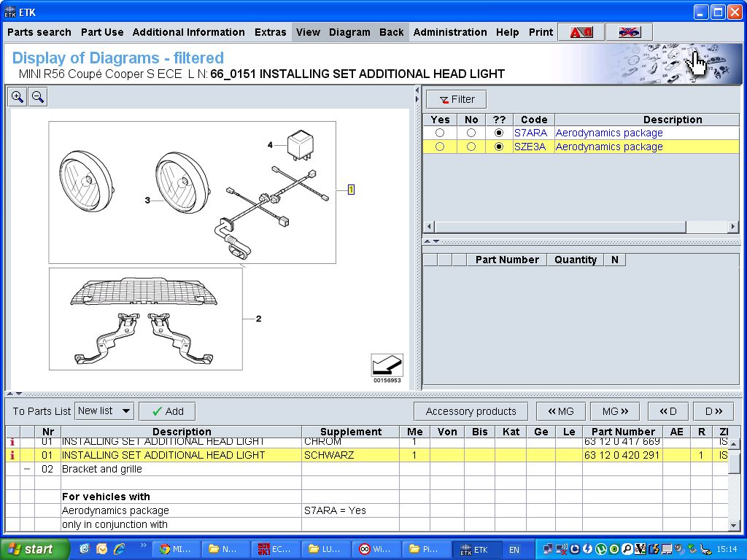747x560 pixels.
Task: Click the red warning triangle toolbar icon
Action: pos(581,32)
